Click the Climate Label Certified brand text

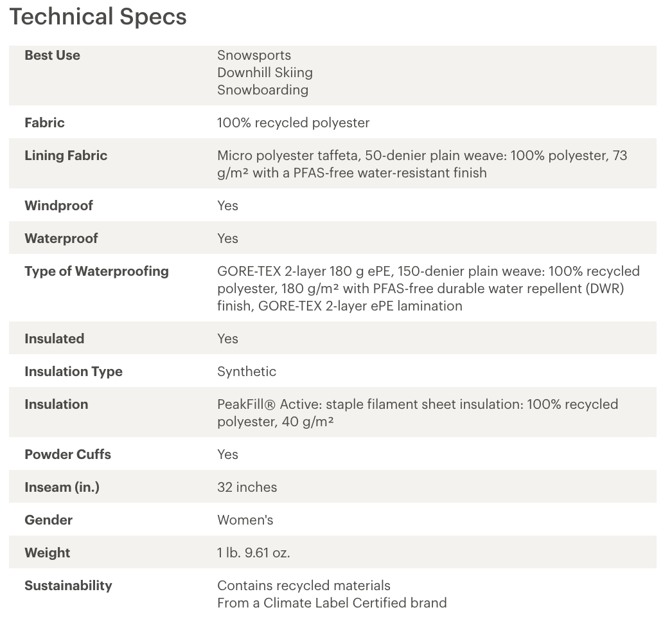[x=332, y=603]
